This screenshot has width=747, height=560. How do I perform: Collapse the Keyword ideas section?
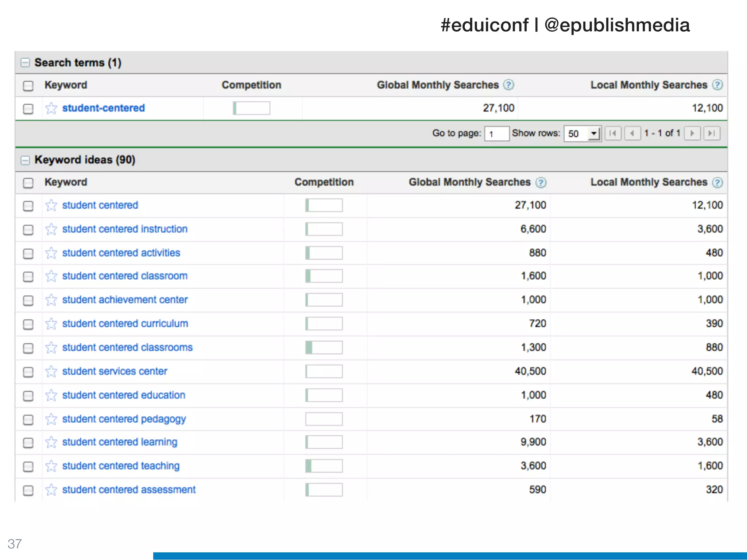[25, 160]
